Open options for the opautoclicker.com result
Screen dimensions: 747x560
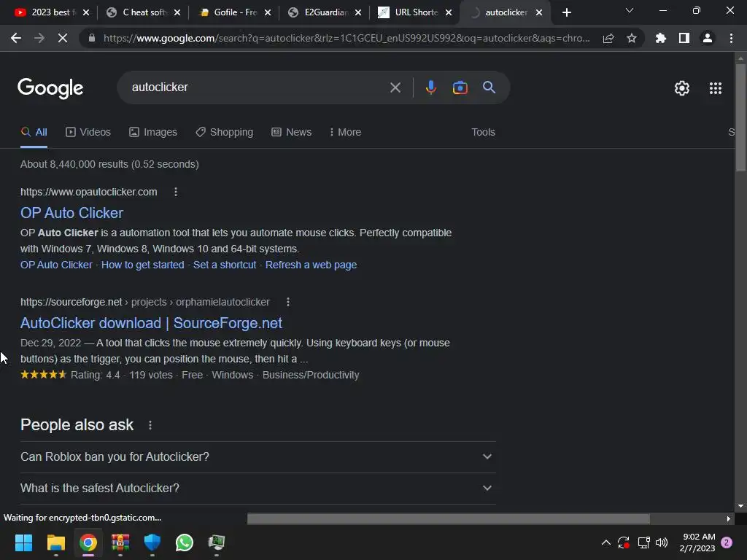click(x=176, y=192)
